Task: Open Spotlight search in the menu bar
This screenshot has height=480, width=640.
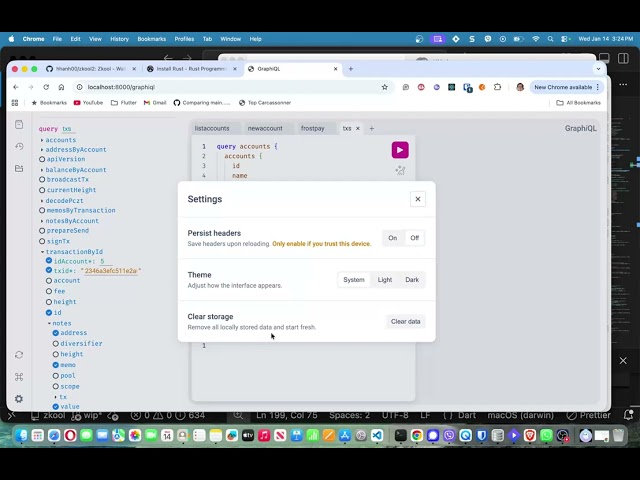Action: [x=550, y=39]
